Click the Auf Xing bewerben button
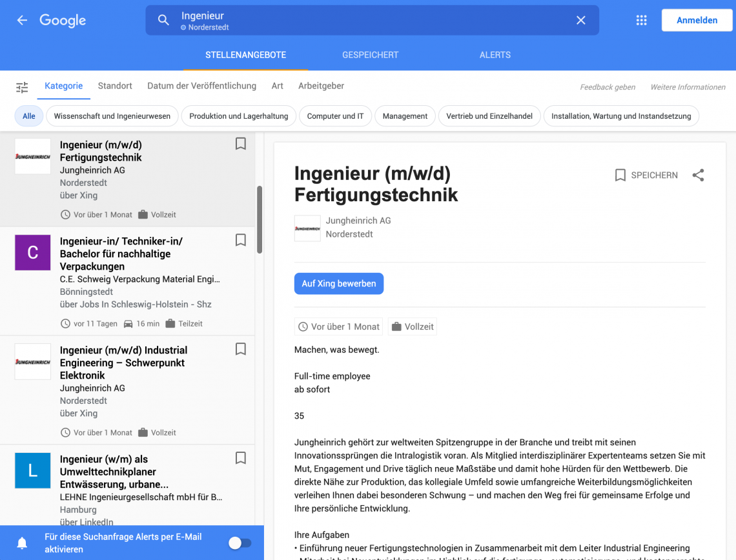The image size is (736, 560). [338, 283]
